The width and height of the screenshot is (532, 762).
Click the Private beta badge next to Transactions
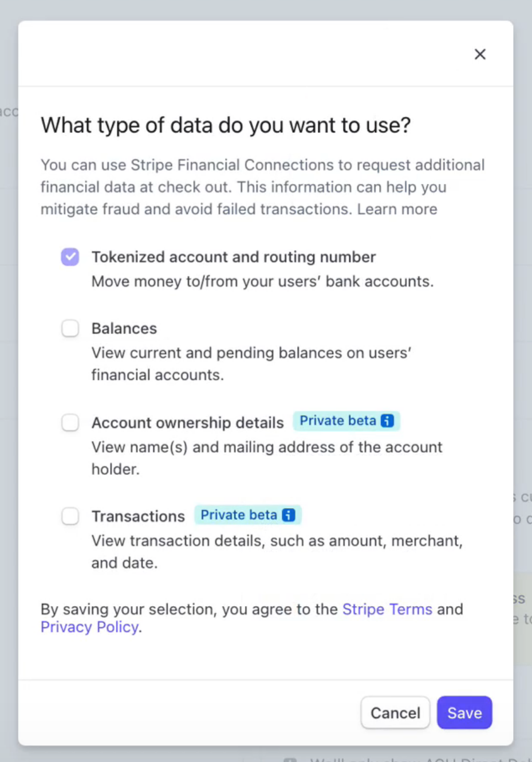239,514
